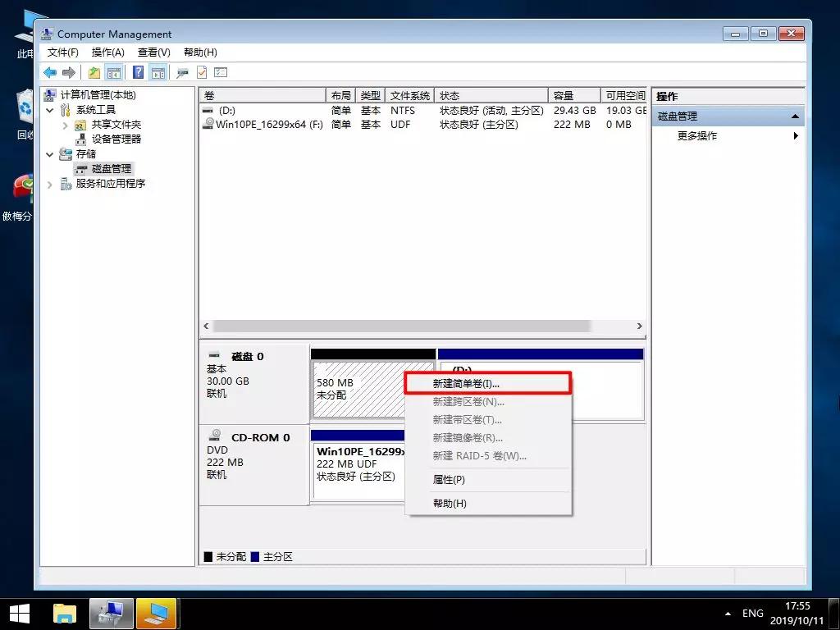
Task: Click the checklist icon at toolbar's right end
Action: pyautogui.click(x=219, y=72)
